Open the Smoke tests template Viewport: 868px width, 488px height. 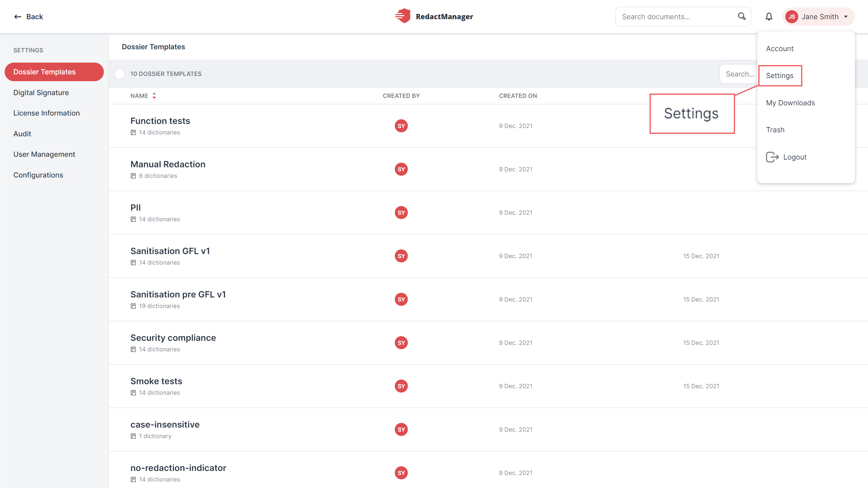pos(156,381)
